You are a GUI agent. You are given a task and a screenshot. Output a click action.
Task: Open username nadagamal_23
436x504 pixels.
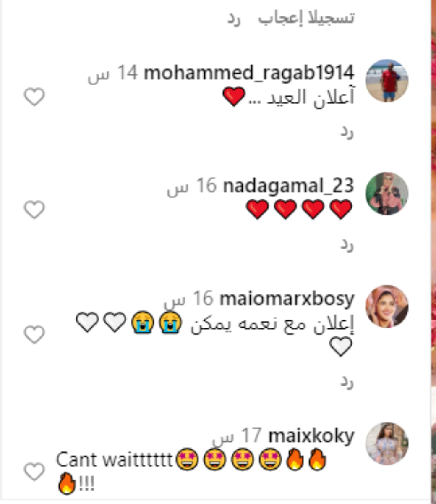(288, 186)
